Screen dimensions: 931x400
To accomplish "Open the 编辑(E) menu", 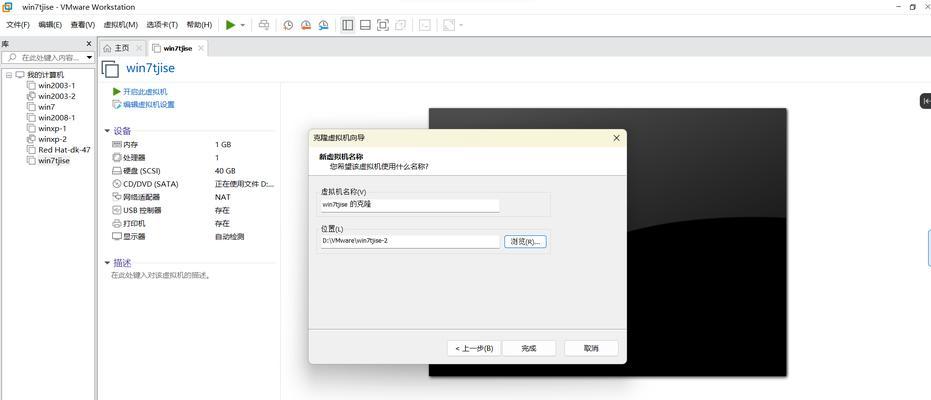I will (50, 25).
